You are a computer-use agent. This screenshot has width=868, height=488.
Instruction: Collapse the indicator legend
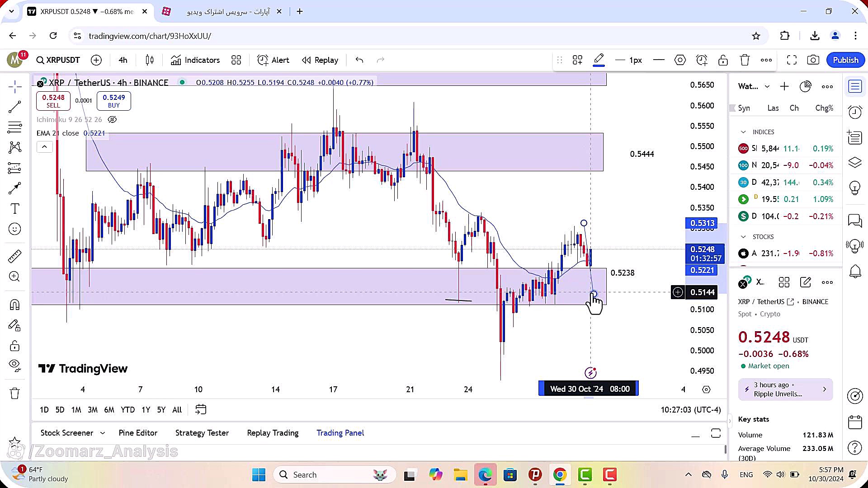click(x=44, y=147)
